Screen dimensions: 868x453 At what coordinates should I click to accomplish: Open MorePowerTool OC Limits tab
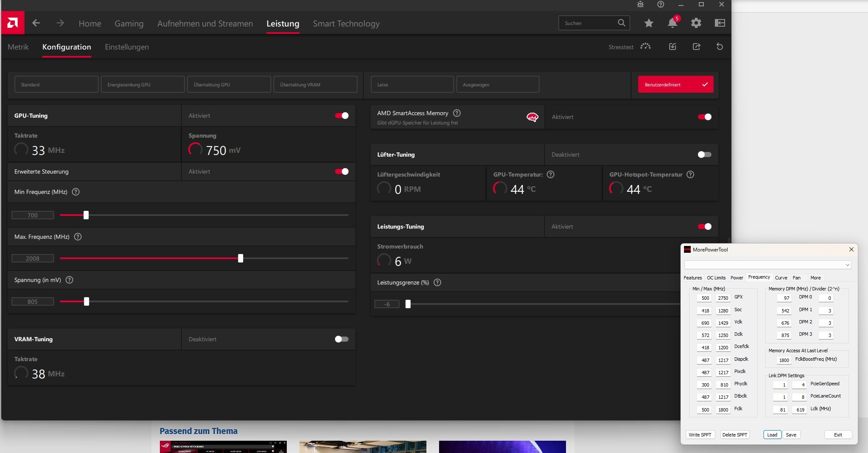click(716, 278)
